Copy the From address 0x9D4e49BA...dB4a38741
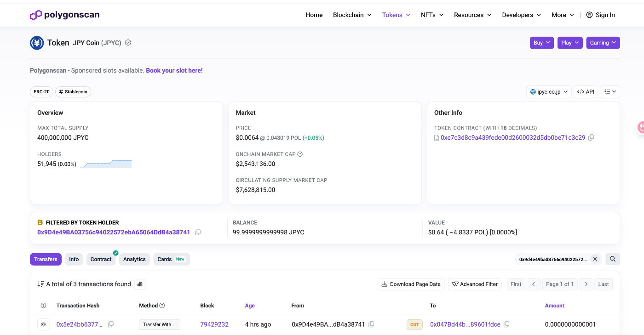The height and width of the screenshot is (335, 644). [x=371, y=324]
